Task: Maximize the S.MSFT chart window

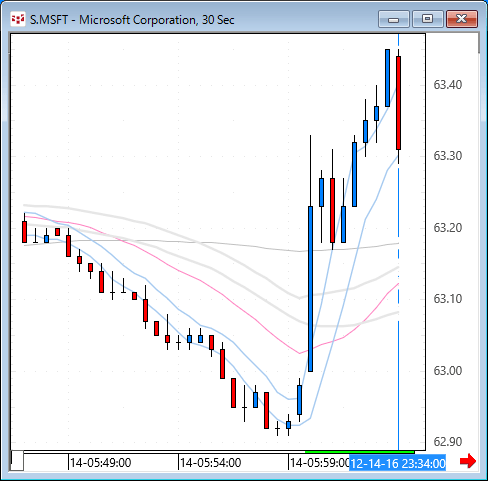Action: point(428,19)
